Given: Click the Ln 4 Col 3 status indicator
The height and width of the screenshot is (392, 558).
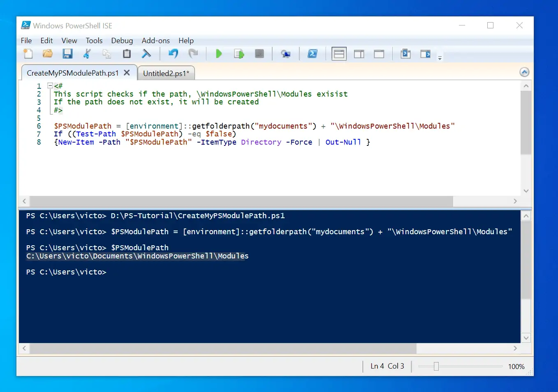Looking at the screenshot, I should click(387, 366).
